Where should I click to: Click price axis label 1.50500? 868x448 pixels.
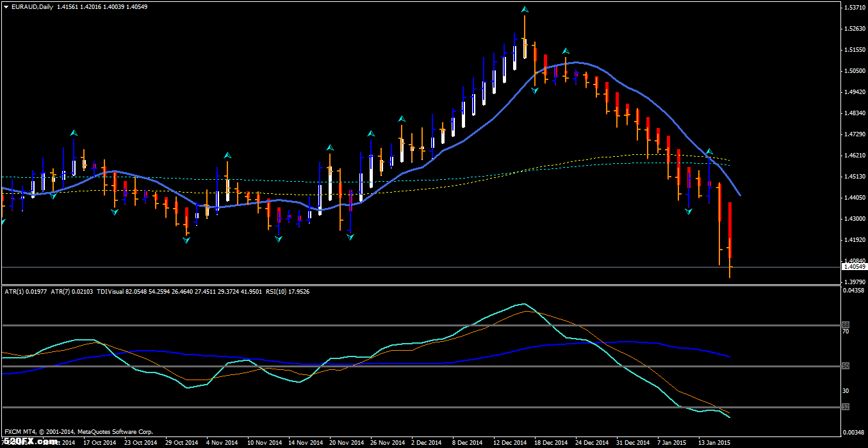(x=856, y=71)
